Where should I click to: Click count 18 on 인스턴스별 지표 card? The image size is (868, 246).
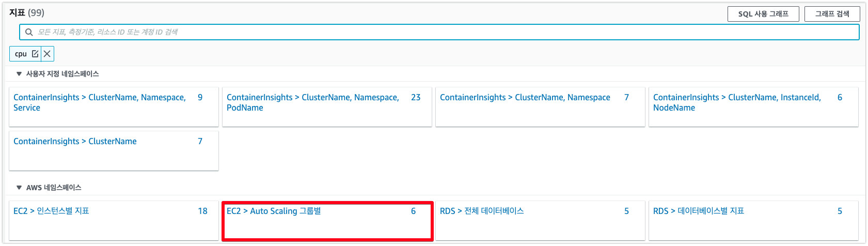(x=202, y=211)
